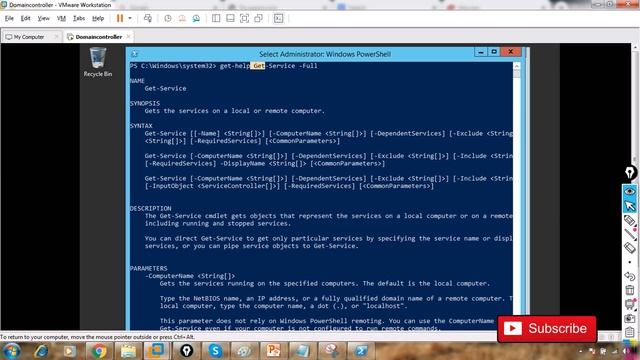Launch Internet Explorer from taskbar
Viewport: 640px width, 360px height.
41,351
